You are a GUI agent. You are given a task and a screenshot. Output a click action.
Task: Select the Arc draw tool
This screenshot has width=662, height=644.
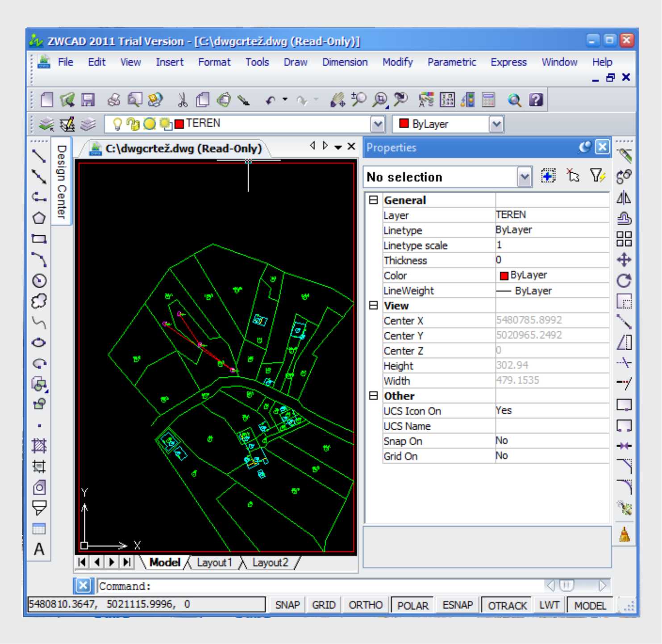[x=39, y=259]
